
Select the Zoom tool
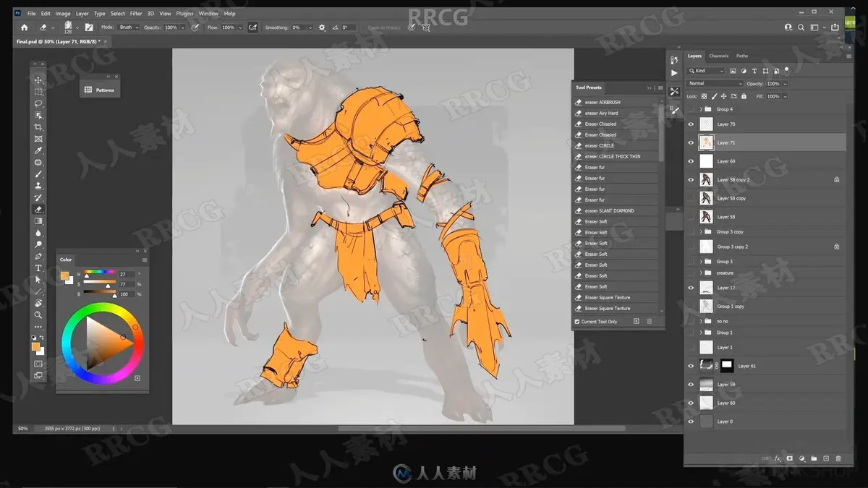tap(38, 315)
